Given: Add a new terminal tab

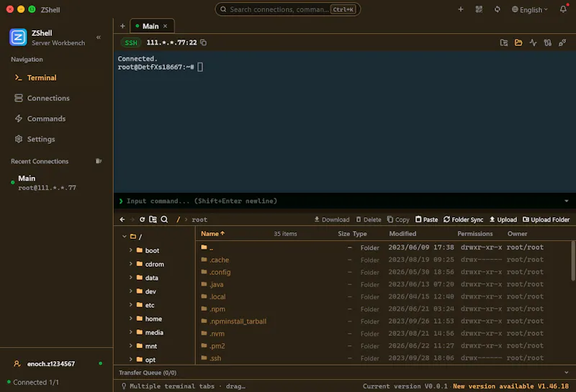Looking at the screenshot, I should pos(122,26).
